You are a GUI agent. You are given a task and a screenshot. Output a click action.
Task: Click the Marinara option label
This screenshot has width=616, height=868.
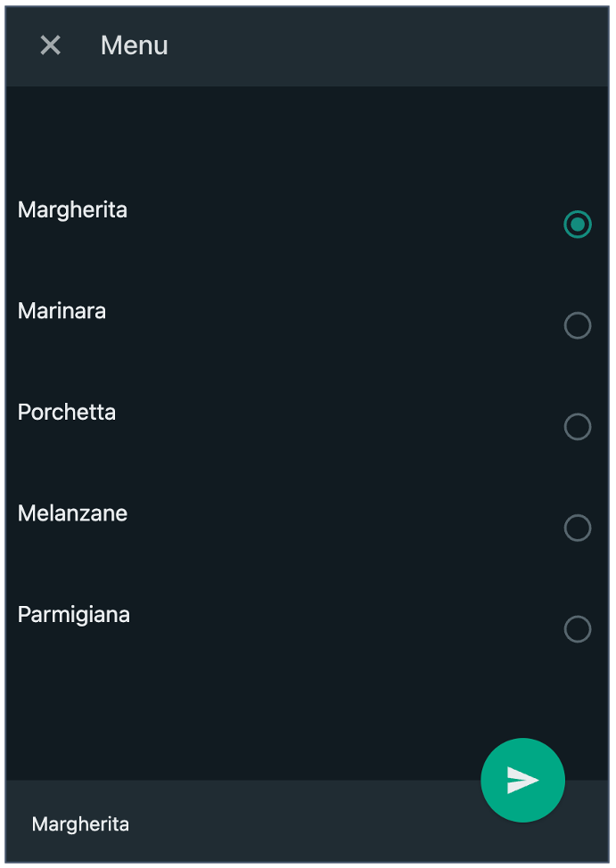tap(62, 311)
